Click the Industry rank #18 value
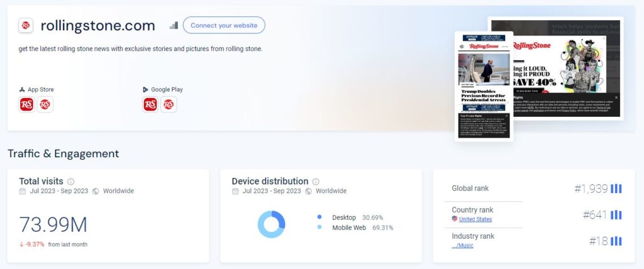 pyautogui.click(x=599, y=241)
